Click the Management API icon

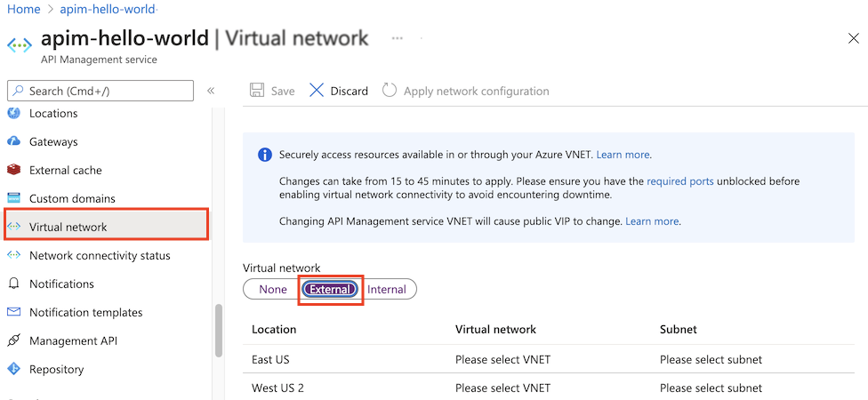click(13, 341)
